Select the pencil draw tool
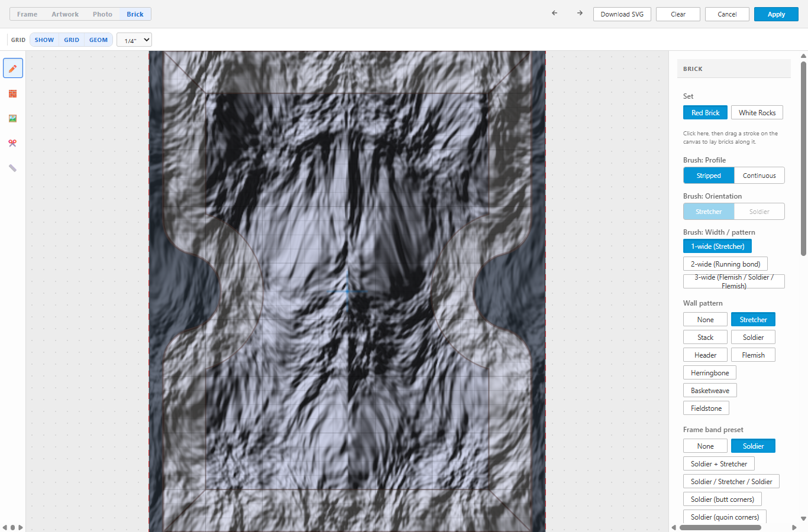This screenshot has height=532, width=808. click(x=13, y=69)
